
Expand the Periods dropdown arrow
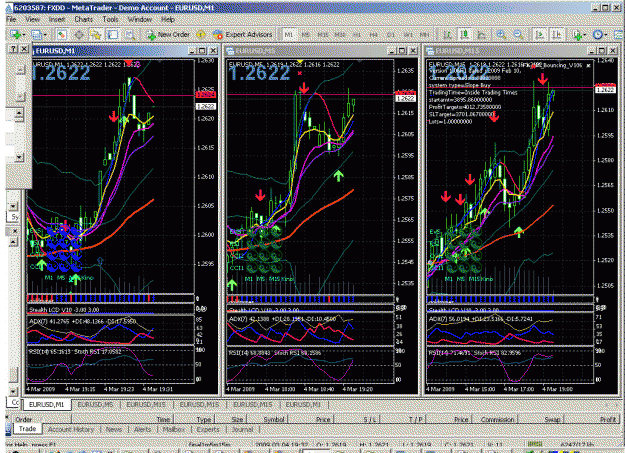click(605, 35)
